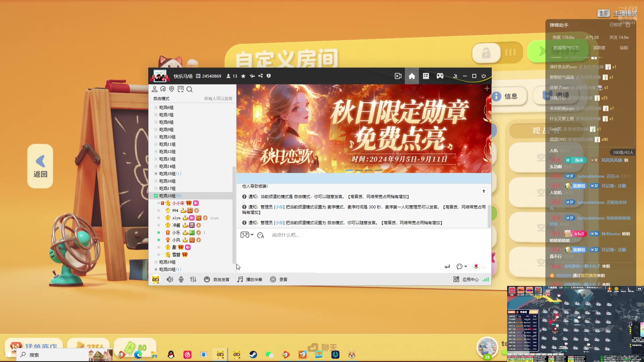Select user 雪碧 in channel list

(x=176, y=255)
